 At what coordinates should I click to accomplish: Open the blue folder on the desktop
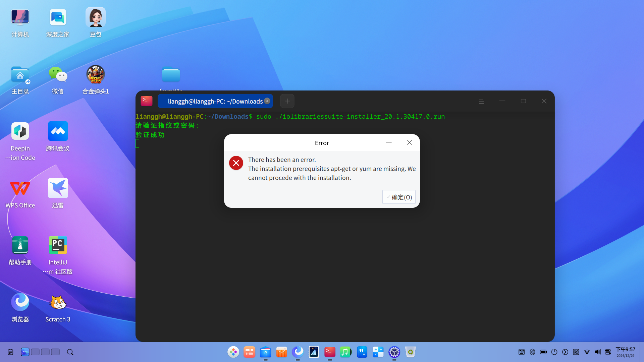tap(171, 74)
